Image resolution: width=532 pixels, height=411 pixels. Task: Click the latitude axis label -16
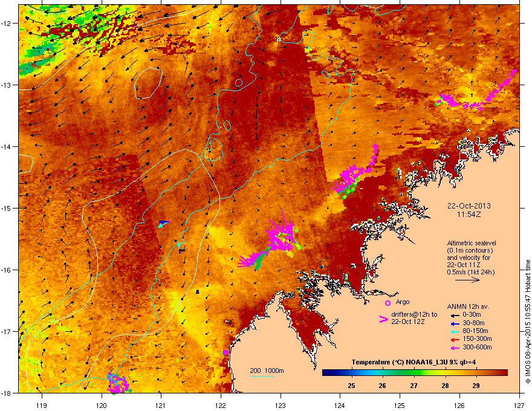click(x=6, y=270)
